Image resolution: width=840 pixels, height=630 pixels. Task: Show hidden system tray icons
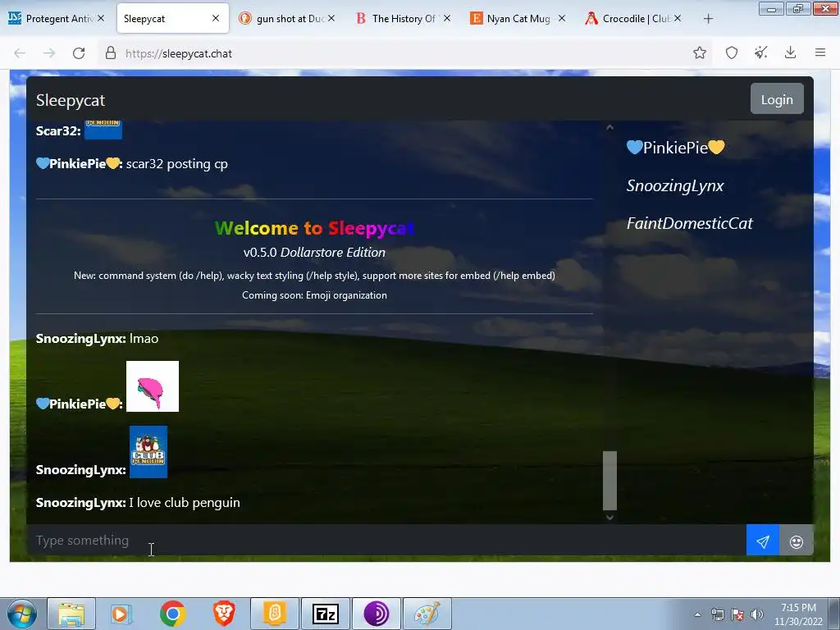point(697,614)
